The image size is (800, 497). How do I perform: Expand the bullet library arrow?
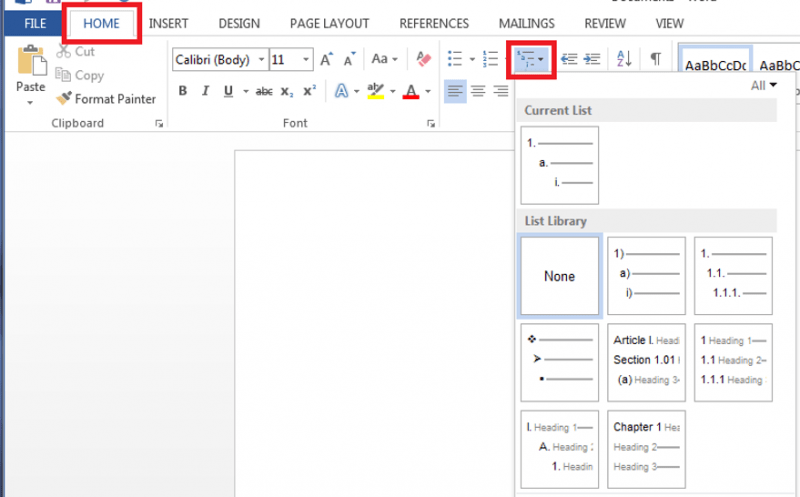pyautogui.click(x=472, y=60)
